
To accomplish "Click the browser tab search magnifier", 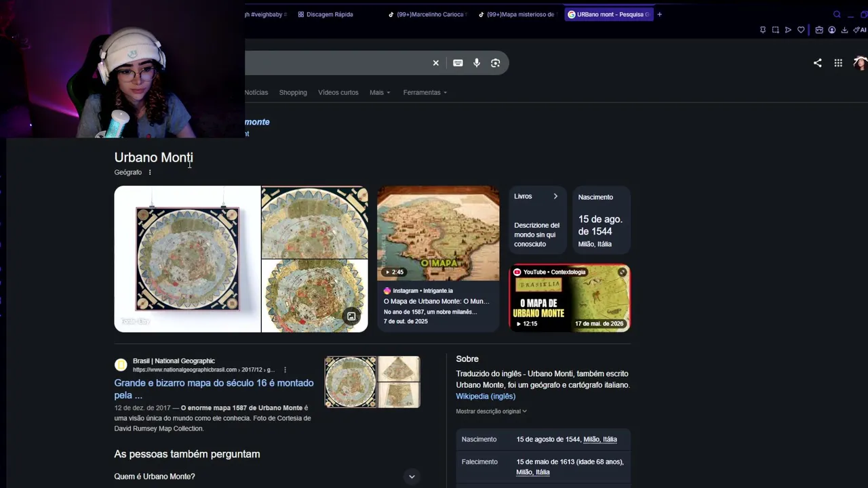I will (x=837, y=14).
